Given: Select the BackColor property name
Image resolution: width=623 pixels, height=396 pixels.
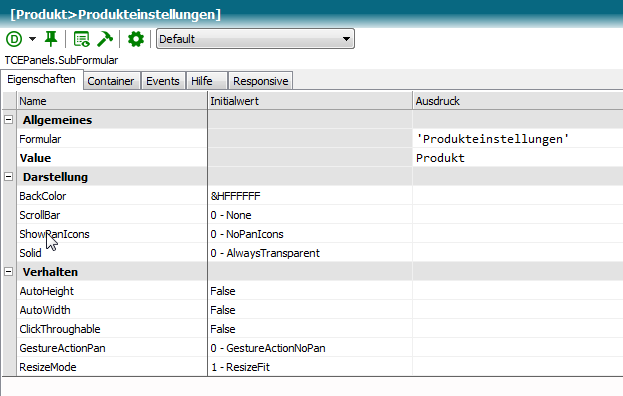Looking at the screenshot, I should 43,196.
